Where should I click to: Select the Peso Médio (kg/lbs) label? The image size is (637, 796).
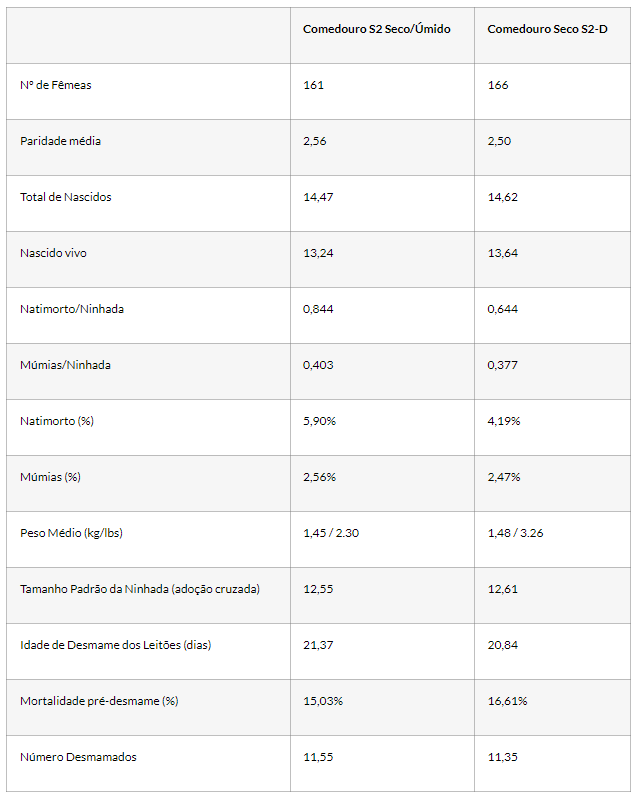pos(71,533)
